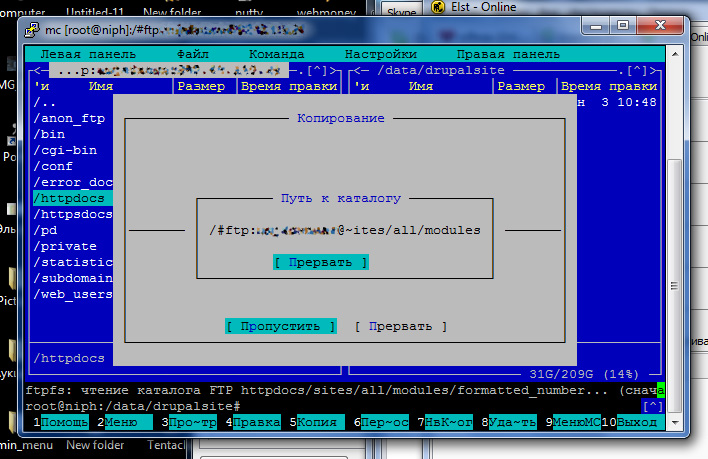Click the 9 МенюМС function key
708x459 pixels.
click(573, 422)
